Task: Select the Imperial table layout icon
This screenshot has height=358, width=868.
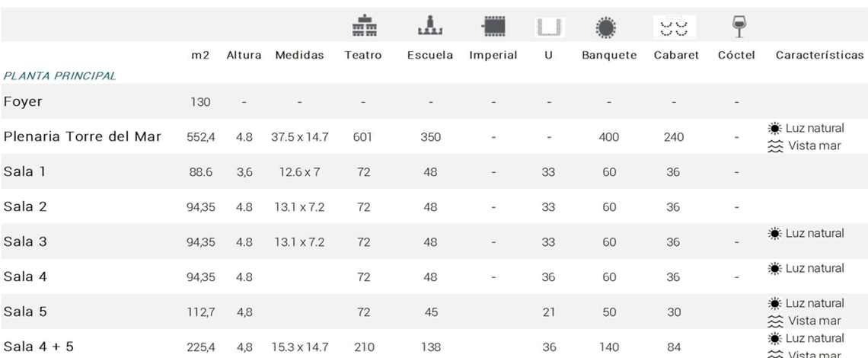Action: click(x=493, y=27)
